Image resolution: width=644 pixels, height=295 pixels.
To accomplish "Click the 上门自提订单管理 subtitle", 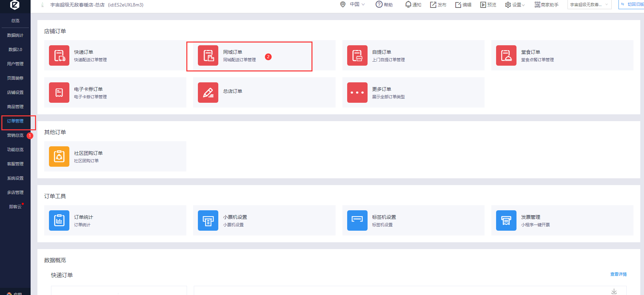I will point(388,60).
